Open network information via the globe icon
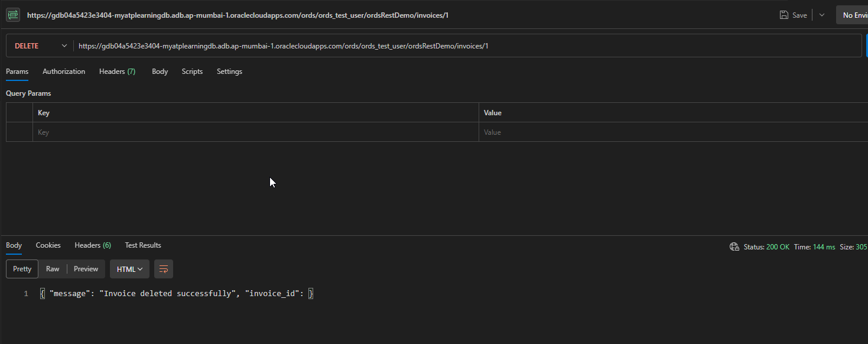This screenshot has height=344, width=868. (x=734, y=246)
